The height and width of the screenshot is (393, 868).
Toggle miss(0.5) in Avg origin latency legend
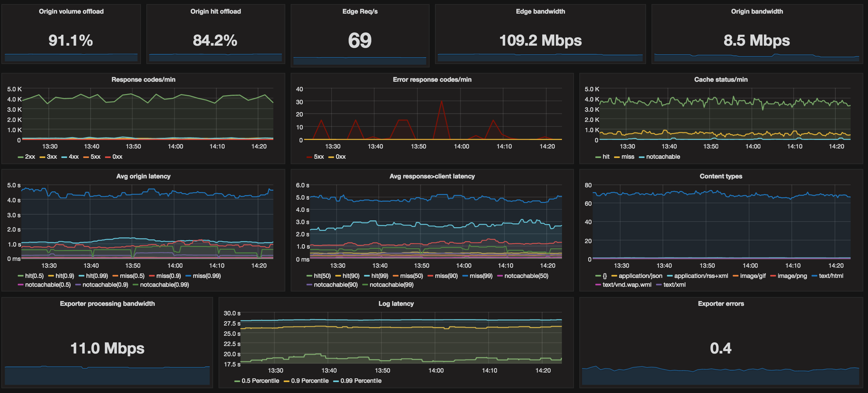132,276
